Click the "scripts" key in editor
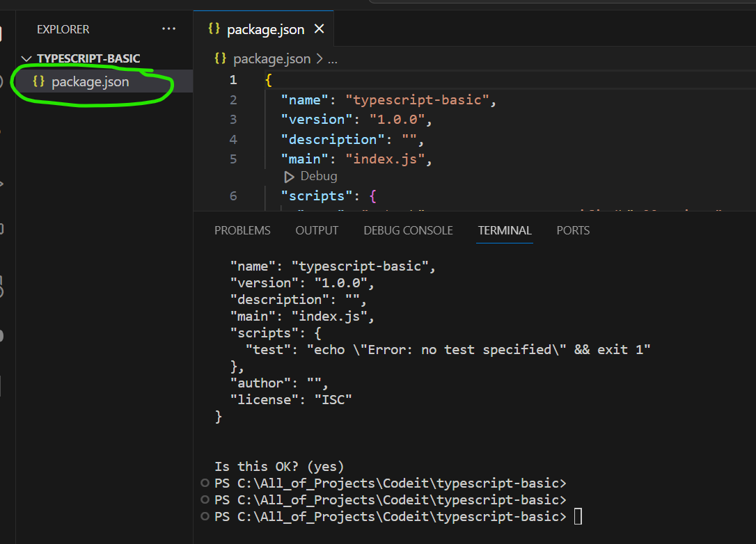 click(317, 196)
